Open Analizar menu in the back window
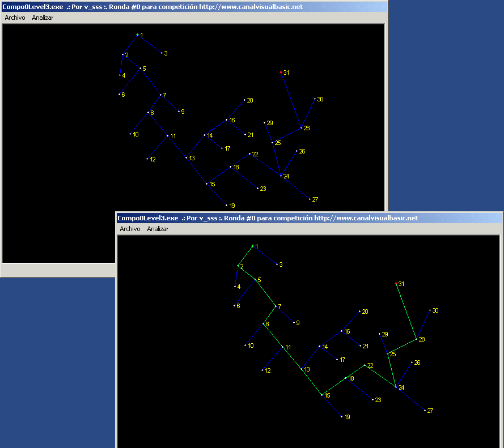The width and height of the screenshot is (504, 448). [43, 18]
